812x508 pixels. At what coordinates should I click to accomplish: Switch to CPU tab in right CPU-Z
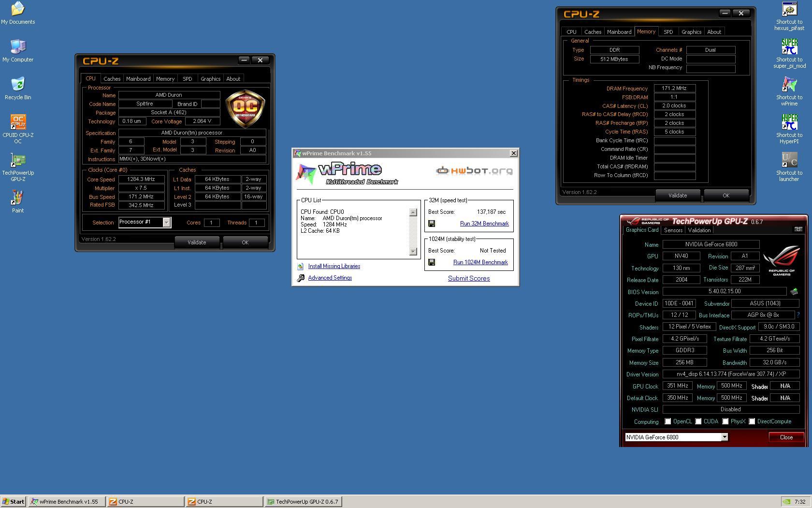pos(571,32)
